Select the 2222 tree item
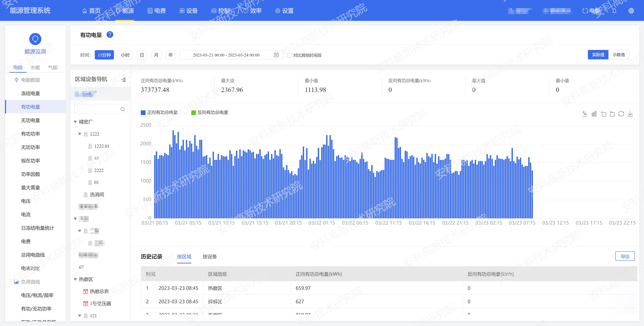This screenshot has width=644, height=326. 99,170
